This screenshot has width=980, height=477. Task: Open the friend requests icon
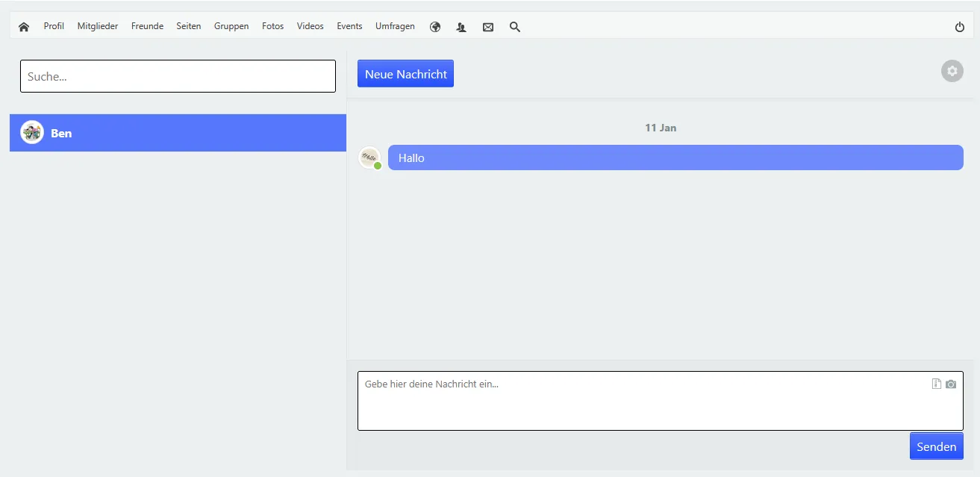pos(461,27)
